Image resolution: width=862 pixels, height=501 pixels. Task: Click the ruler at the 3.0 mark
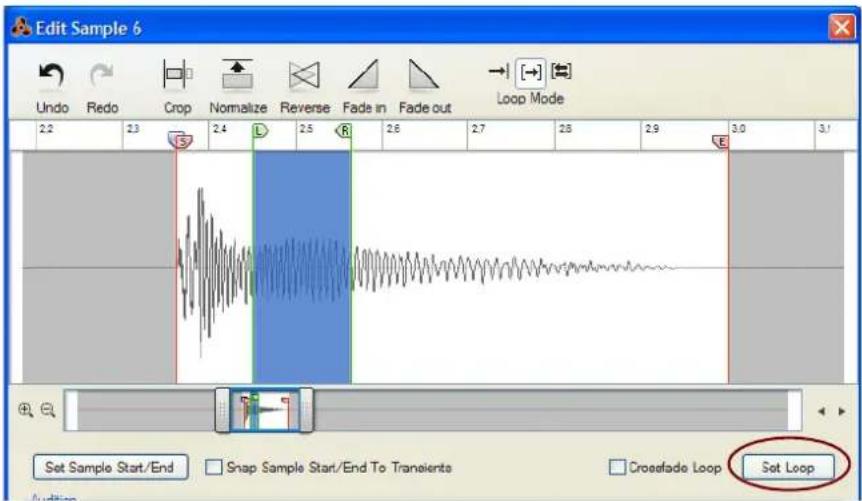tap(738, 129)
